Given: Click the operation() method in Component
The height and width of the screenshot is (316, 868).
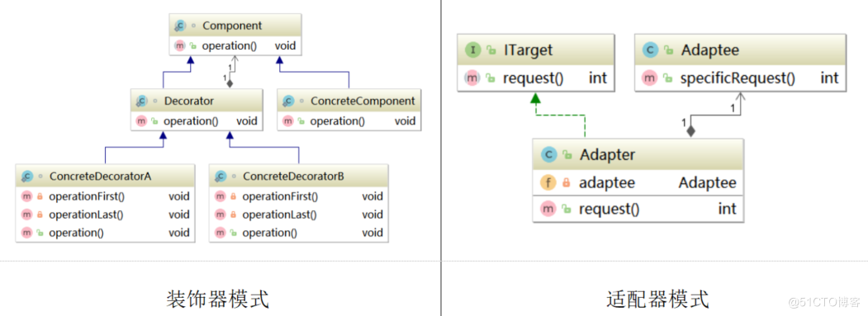Looking at the screenshot, I should 229,46.
